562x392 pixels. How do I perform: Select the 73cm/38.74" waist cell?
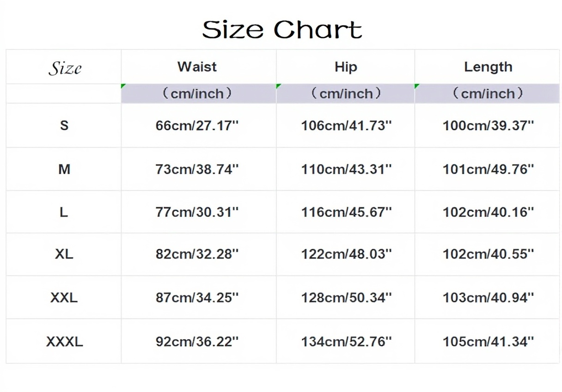tap(197, 170)
